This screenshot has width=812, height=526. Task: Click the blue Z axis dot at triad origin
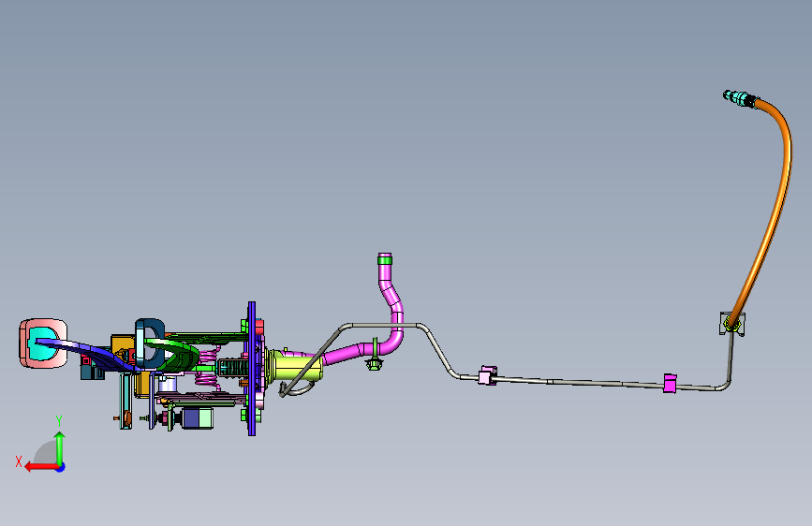[61, 467]
